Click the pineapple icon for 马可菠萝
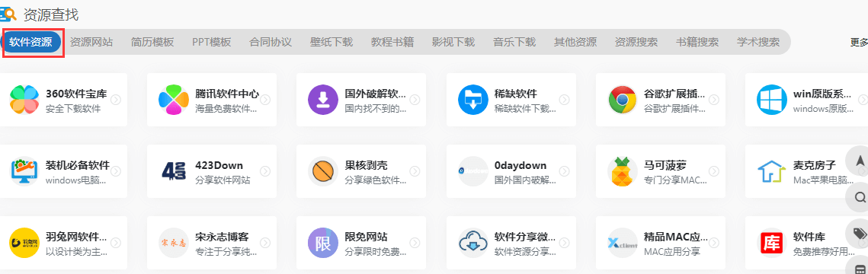The image size is (868, 274). 622,171
